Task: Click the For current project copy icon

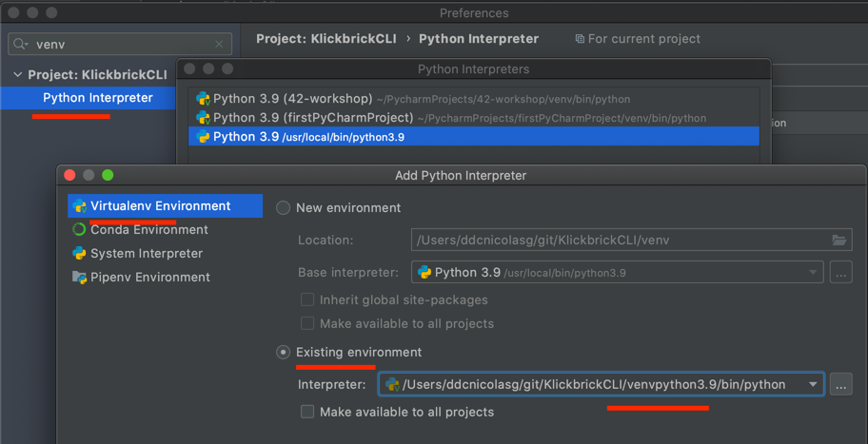Action: tap(580, 39)
